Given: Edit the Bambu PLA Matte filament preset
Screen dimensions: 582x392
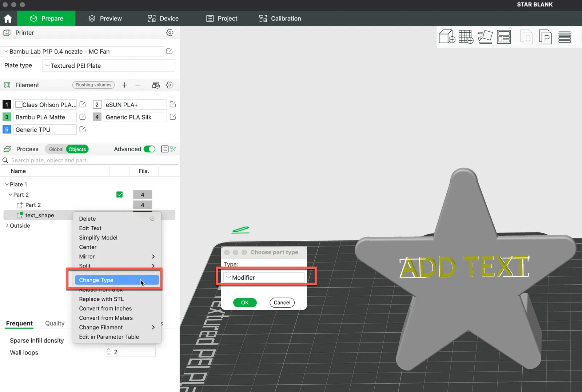Looking at the screenshot, I should [83, 117].
